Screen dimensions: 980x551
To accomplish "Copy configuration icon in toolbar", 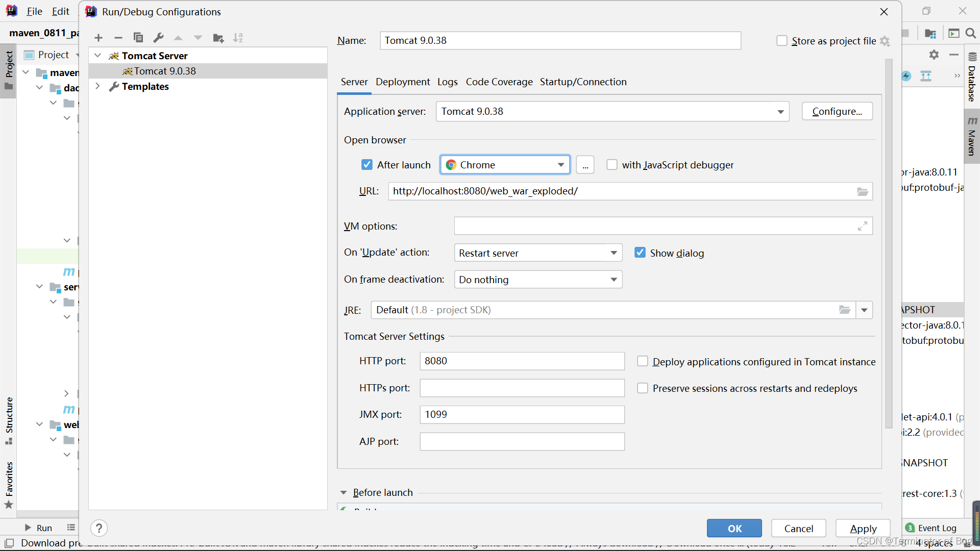I will pos(138,38).
